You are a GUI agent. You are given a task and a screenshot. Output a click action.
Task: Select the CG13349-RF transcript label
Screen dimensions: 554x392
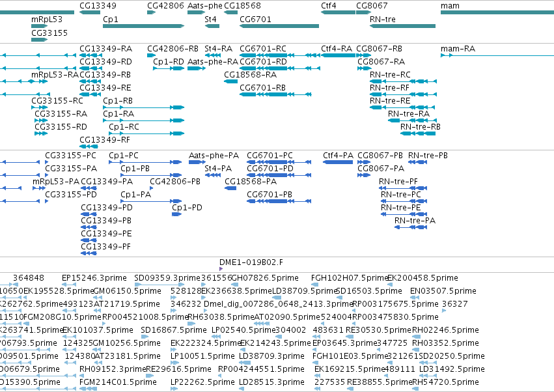(105, 139)
